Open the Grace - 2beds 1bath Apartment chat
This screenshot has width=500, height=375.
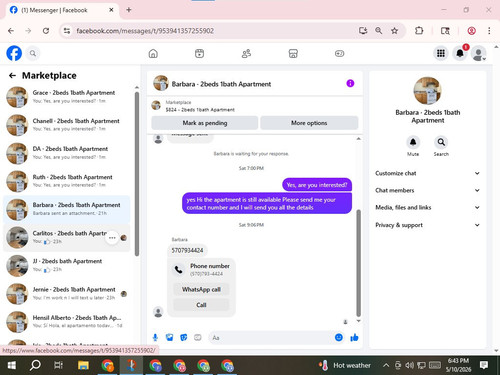pyautogui.click(x=67, y=97)
